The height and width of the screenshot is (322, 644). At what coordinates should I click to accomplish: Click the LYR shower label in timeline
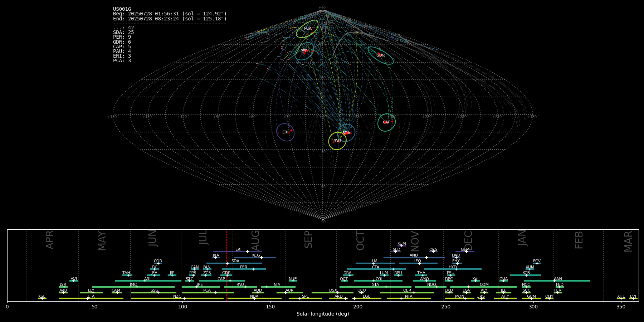63,285
